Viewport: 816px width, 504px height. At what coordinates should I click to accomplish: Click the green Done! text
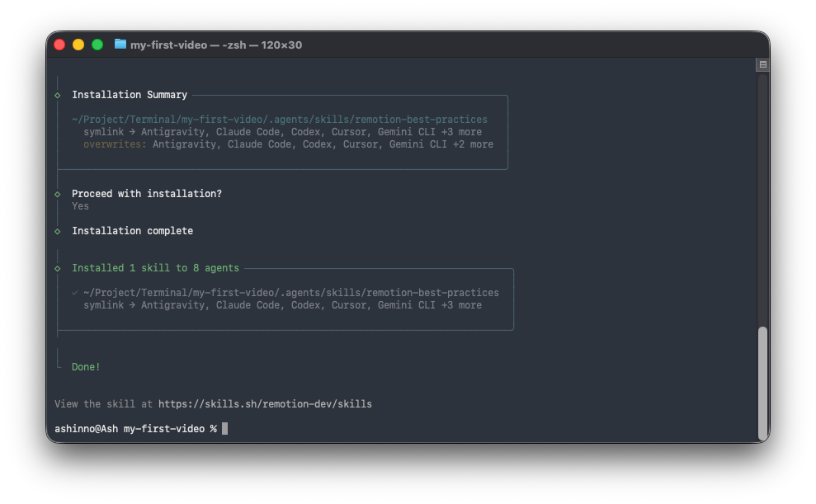(x=86, y=367)
